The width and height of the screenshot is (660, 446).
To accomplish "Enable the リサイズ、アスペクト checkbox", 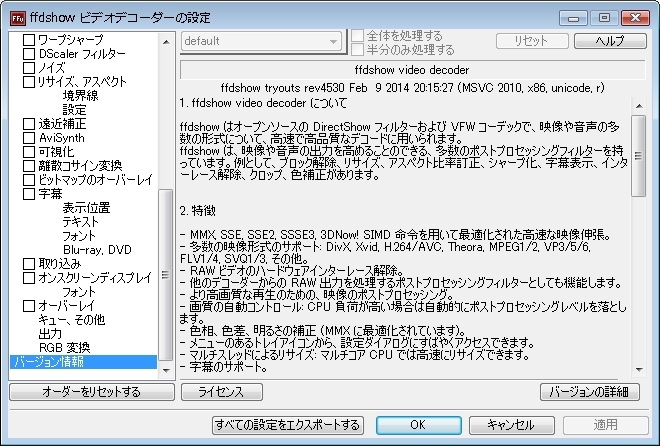I will 29,82.
